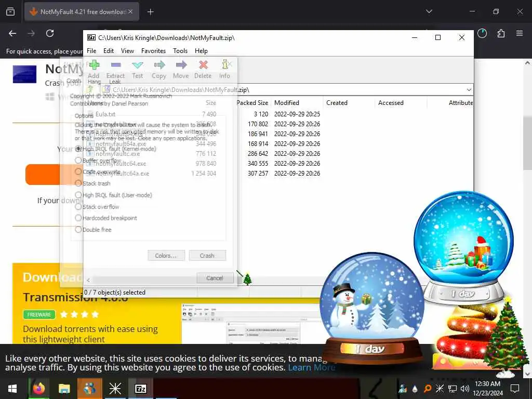The height and width of the screenshot is (399, 532).
Task: Open the volume control in system tray
Action: 464,389
